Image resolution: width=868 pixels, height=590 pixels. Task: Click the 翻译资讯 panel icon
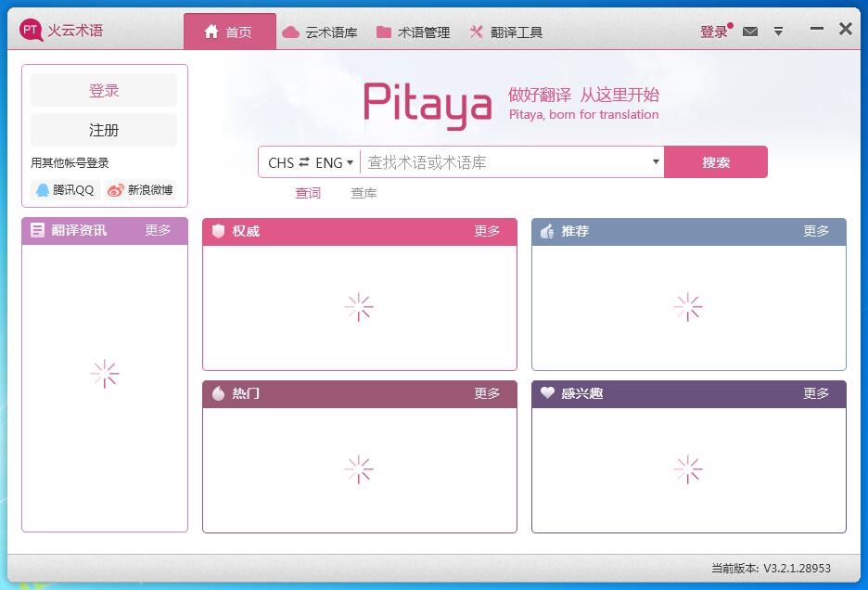click(37, 230)
